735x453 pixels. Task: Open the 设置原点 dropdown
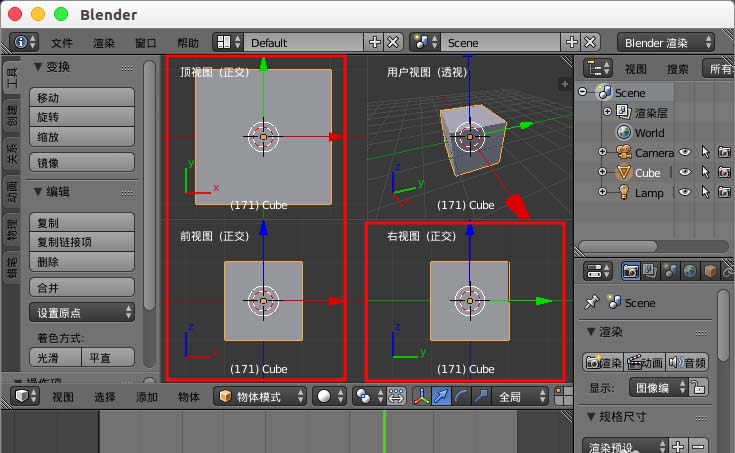(82, 312)
